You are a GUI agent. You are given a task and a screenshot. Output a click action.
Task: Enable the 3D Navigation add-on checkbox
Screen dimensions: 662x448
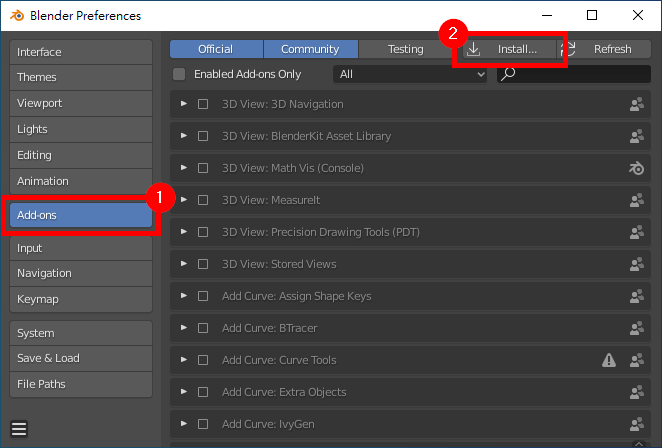point(203,104)
